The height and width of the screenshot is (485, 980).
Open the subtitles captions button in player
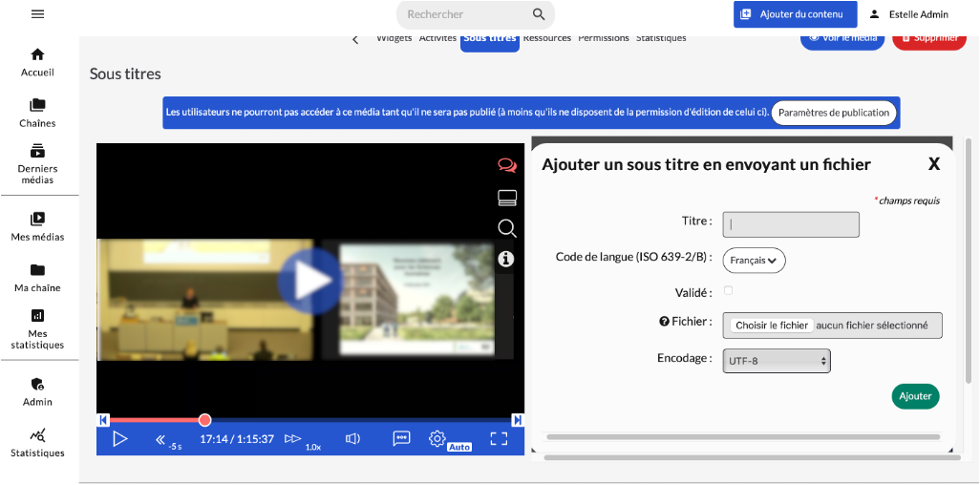click(x=402, y=438)
